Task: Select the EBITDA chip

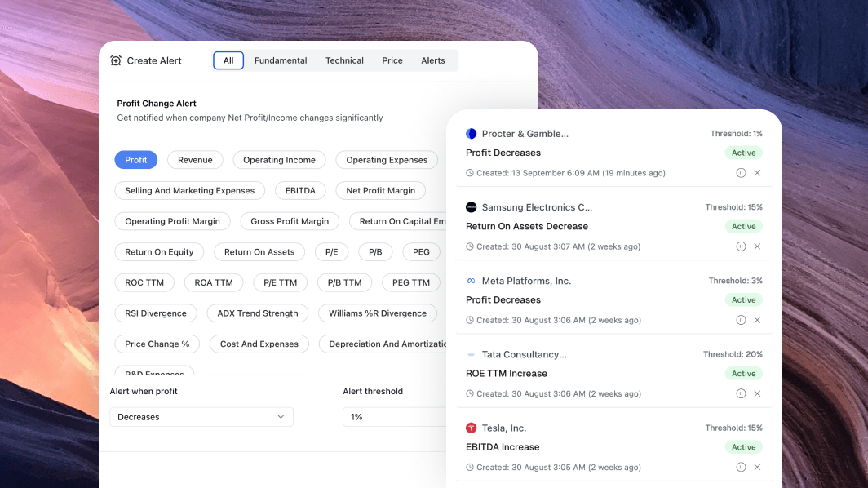Action: pos(300,190)
